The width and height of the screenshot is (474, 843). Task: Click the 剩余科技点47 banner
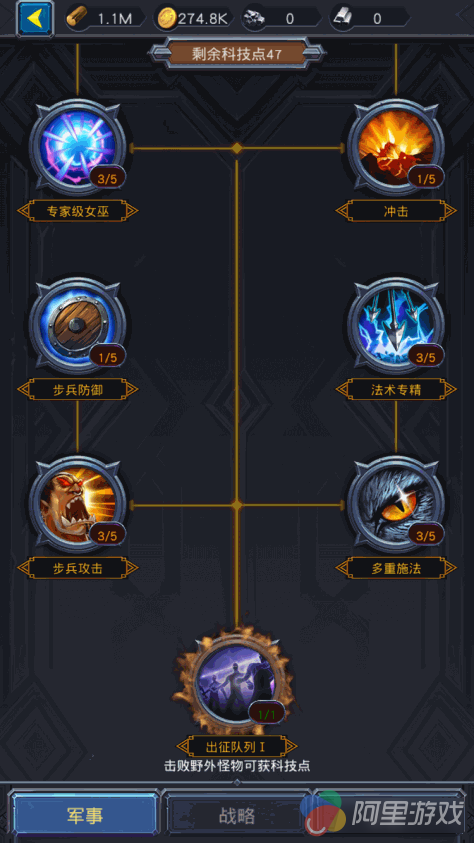coord(237,53)
